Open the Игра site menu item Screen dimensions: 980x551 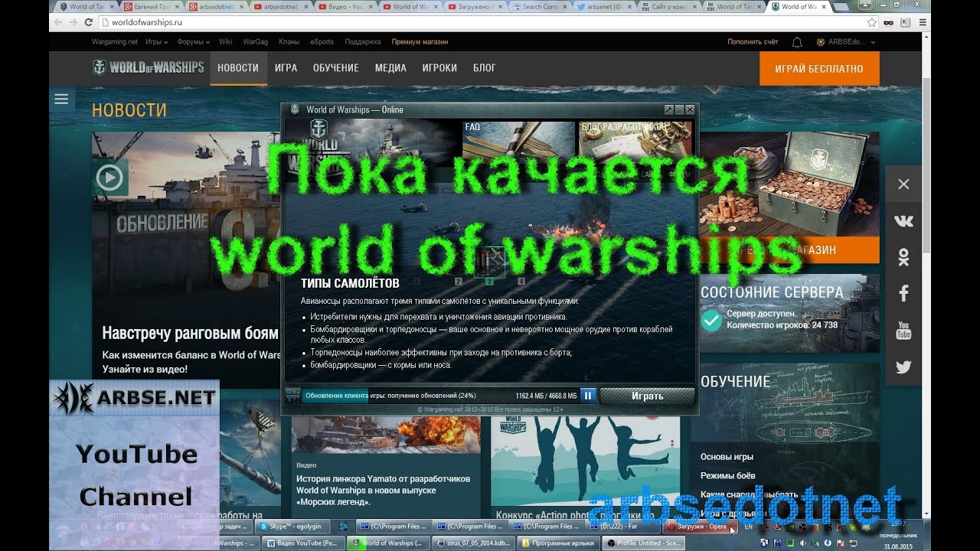[286, 68]
